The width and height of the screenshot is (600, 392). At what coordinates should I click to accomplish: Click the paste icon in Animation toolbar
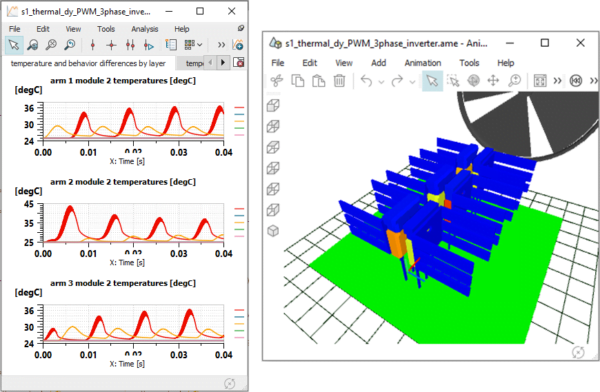coord(318,81)
